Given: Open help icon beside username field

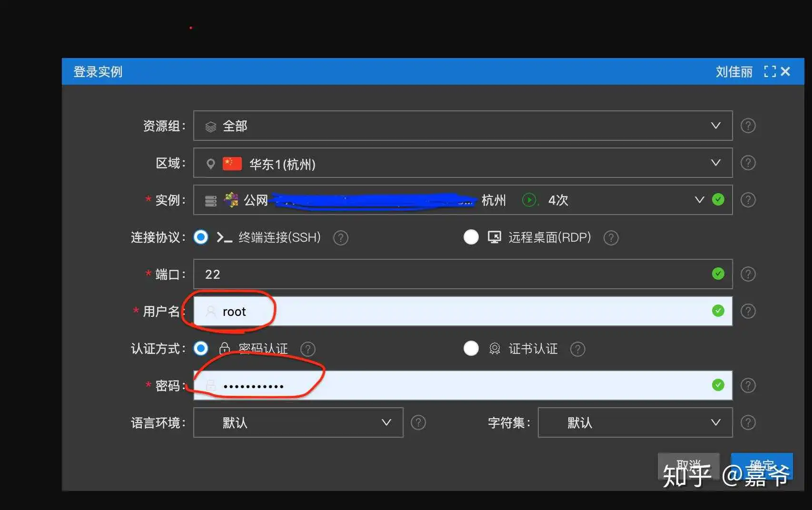Looking at the screenshot, I should (x=748, y=311).
